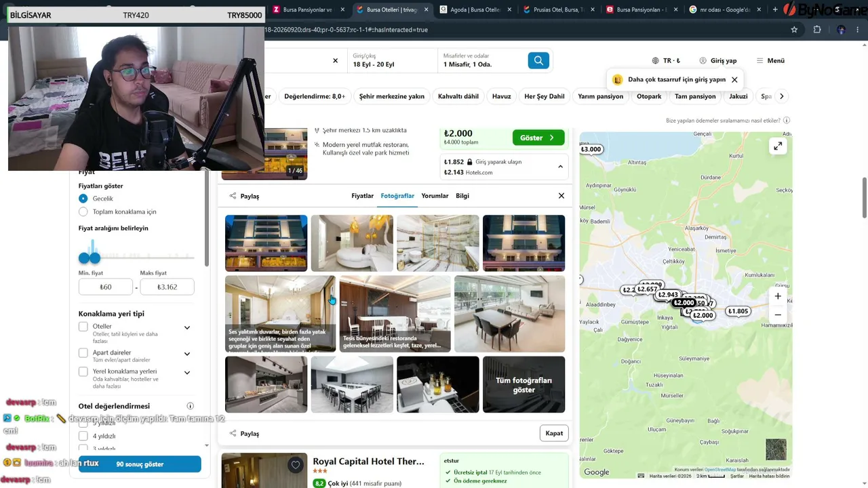Open the Royal Capital Hotel Ther... title

pyautogui.click(x=368, y=462)
